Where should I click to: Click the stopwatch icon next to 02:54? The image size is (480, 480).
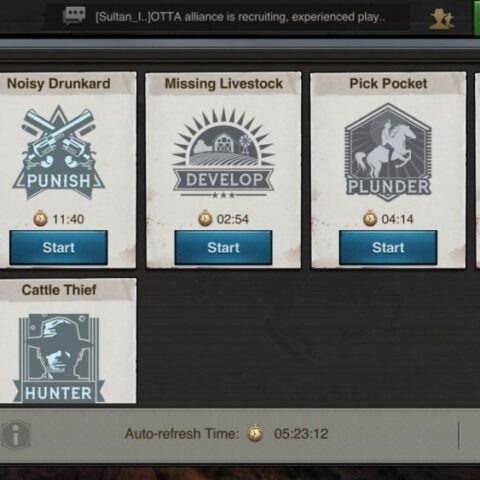pos(205,218)
